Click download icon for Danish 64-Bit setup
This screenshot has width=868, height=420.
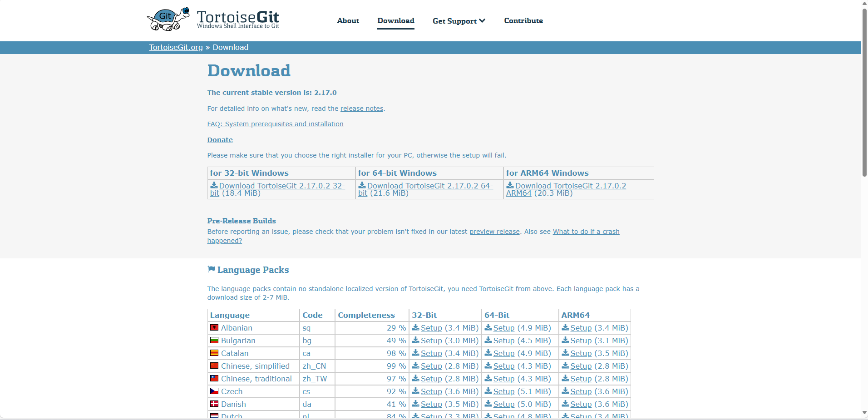488,404
